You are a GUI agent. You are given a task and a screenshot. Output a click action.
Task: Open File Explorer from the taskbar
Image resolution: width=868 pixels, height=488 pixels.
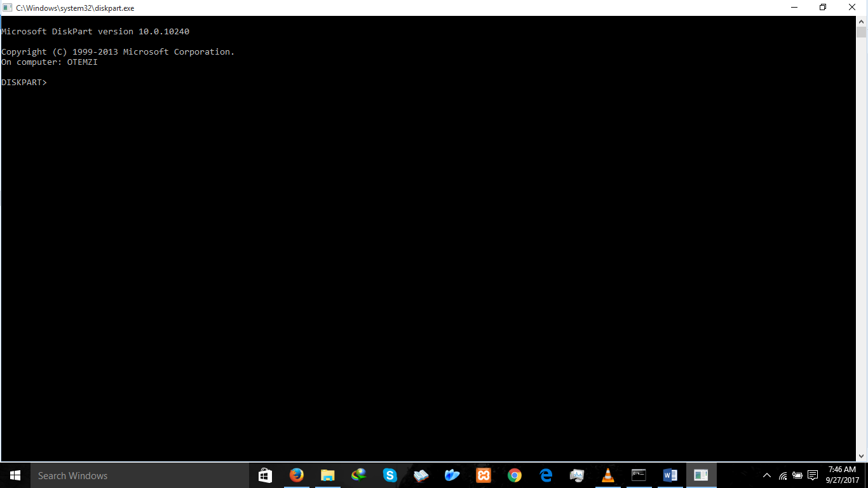pos(327,475)
